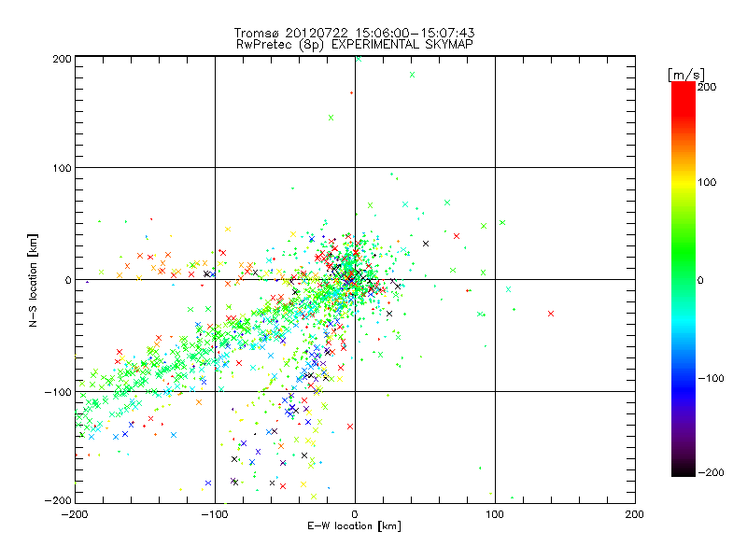Select the colorbar tick label '-100'
This screenshot has height=560, width=747.
click(x=711, y=378)
